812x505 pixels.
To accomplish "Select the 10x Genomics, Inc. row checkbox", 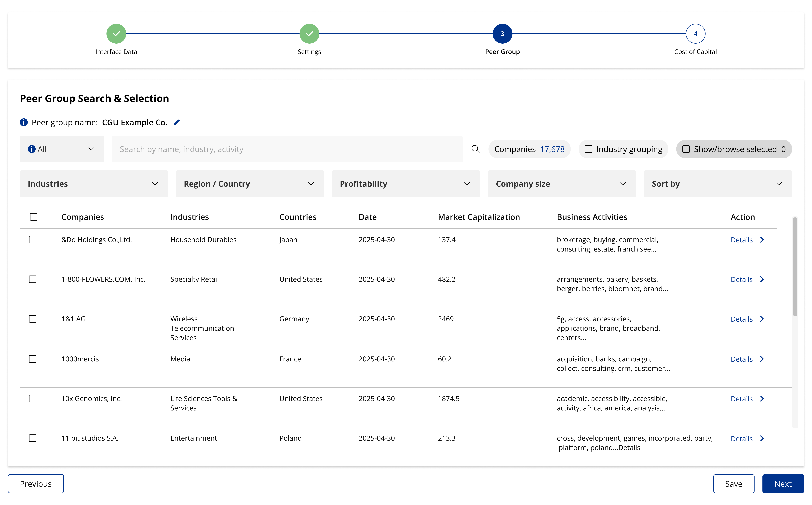I will (x=33, y=398).
